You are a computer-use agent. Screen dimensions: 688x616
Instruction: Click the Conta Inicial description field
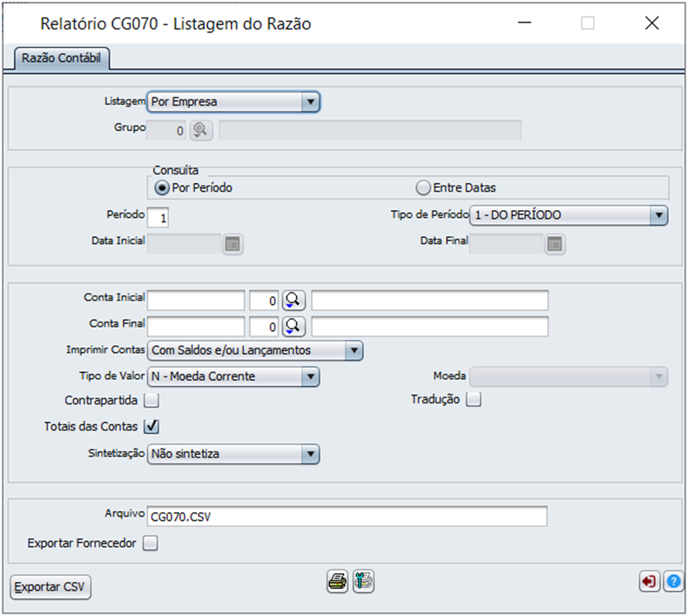[429, 301]
